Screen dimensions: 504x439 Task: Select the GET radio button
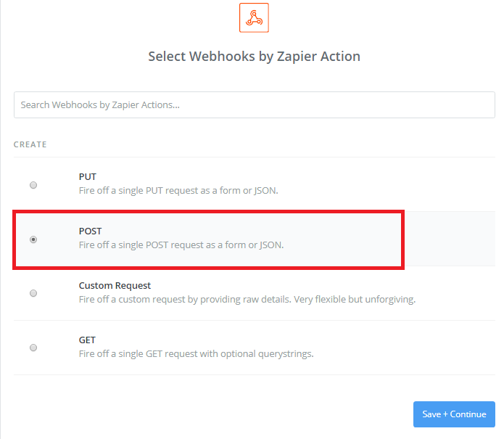click(33, 348)
